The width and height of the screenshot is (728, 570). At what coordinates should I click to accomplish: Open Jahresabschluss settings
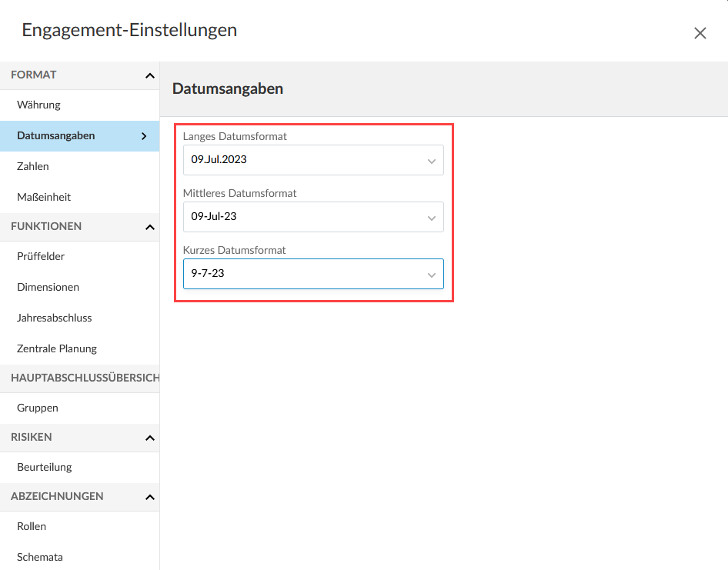pyautogui.click(x=80, y=318)
